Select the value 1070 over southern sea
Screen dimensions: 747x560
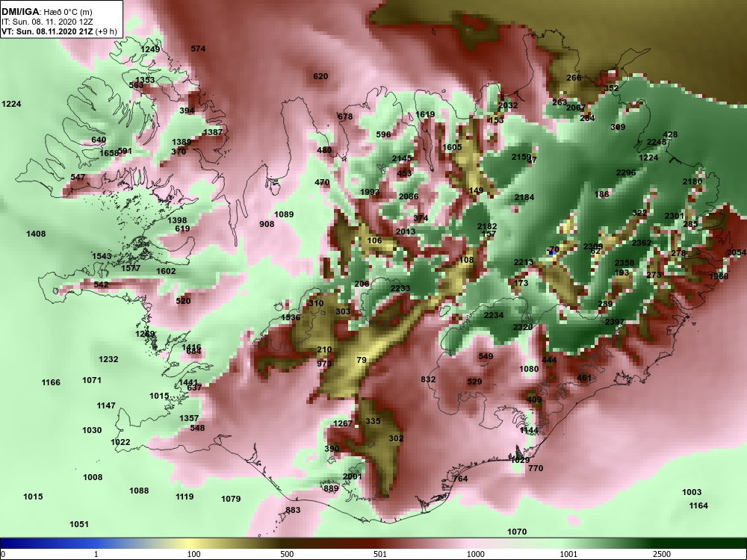click(x=517, y=532)
